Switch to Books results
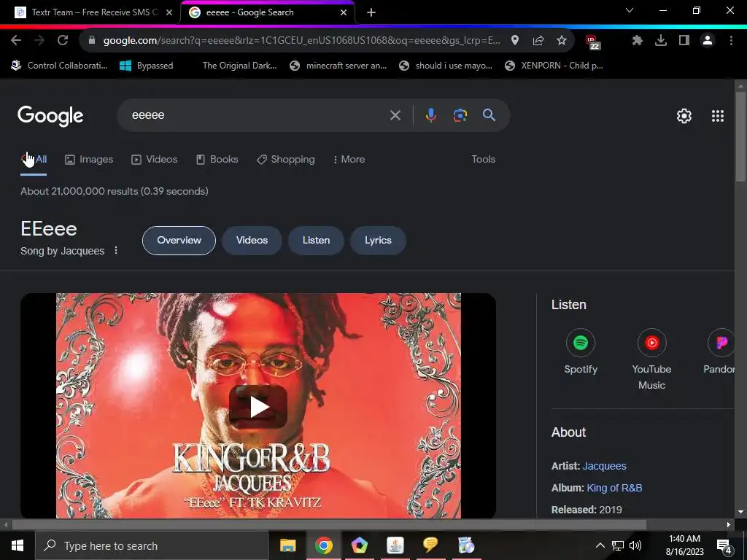 coord(217,160)
